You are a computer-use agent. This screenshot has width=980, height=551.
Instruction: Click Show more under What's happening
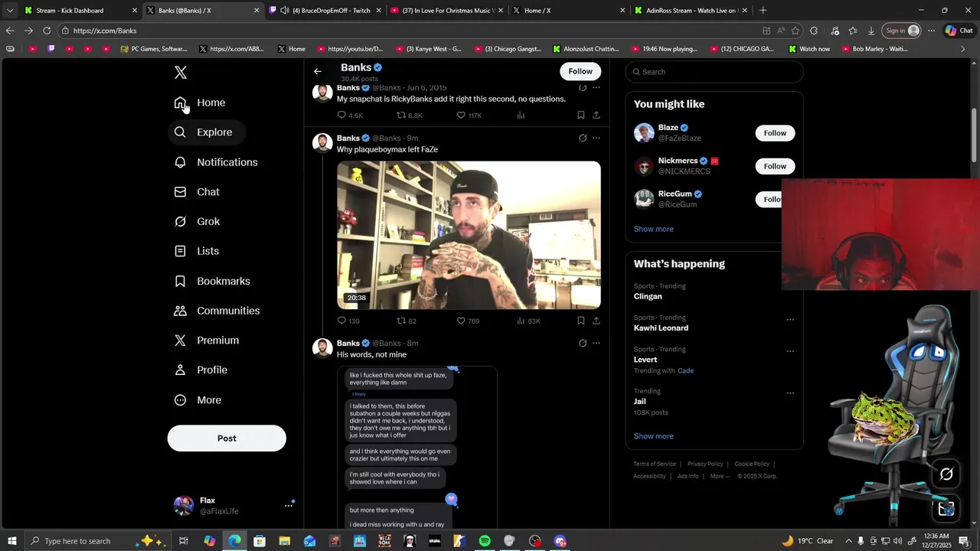click(654, 436)
